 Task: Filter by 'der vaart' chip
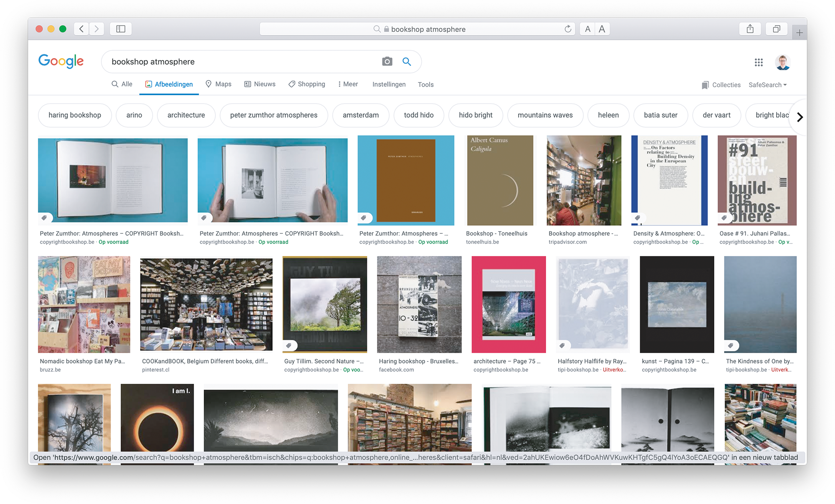tap(716, 115)
